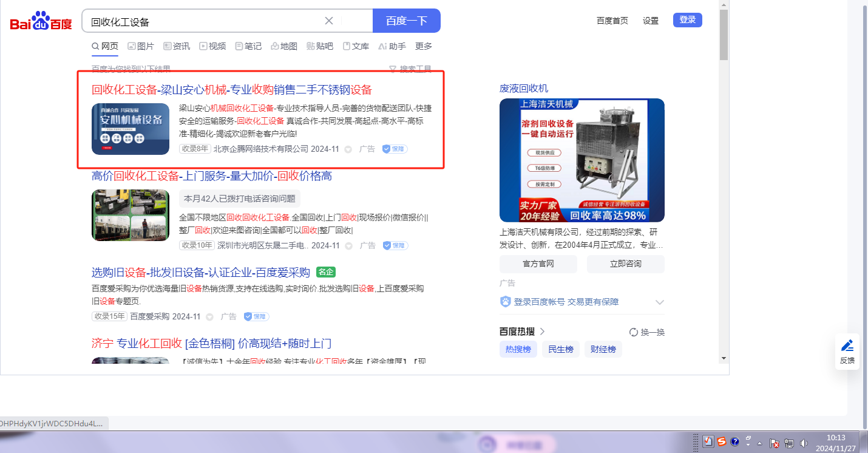Screen dimensions: 868x453
Task: Click the shield icon beside 登录百度帐号
Action: pos(505,302)
